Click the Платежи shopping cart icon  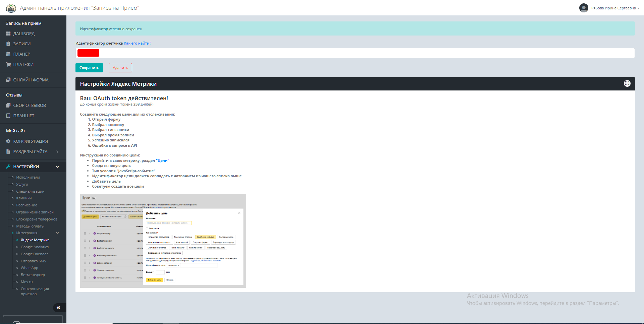(8, 65)
